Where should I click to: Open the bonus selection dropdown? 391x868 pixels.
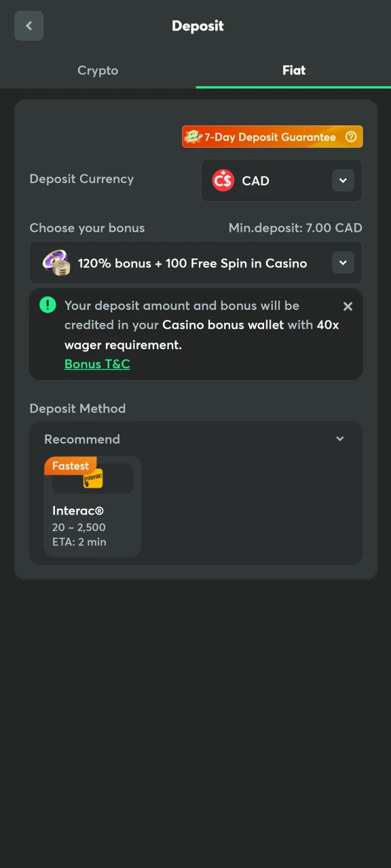(x=343, y=262)
